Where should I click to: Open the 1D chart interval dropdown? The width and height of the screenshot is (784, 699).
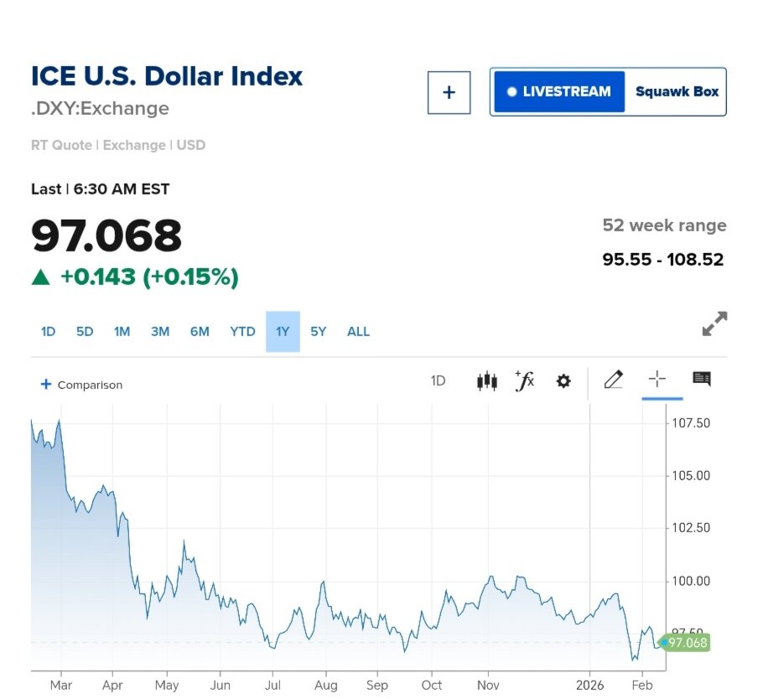click(438, 381)
